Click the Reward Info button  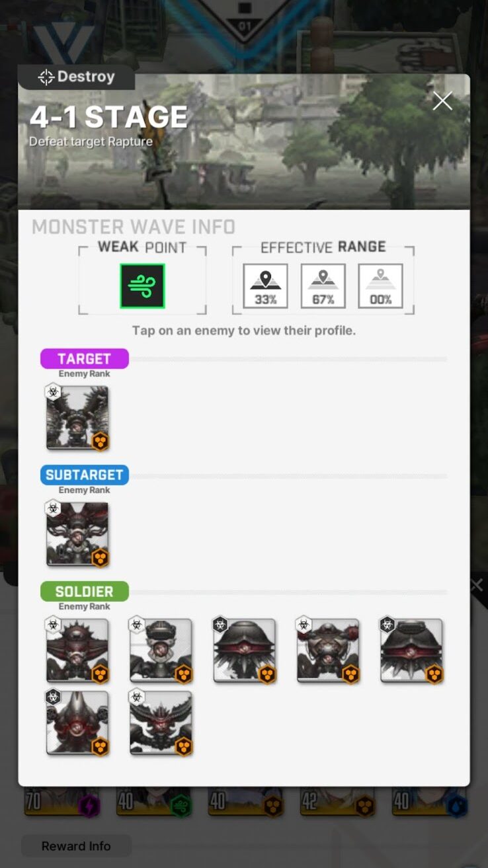point(76,846)
